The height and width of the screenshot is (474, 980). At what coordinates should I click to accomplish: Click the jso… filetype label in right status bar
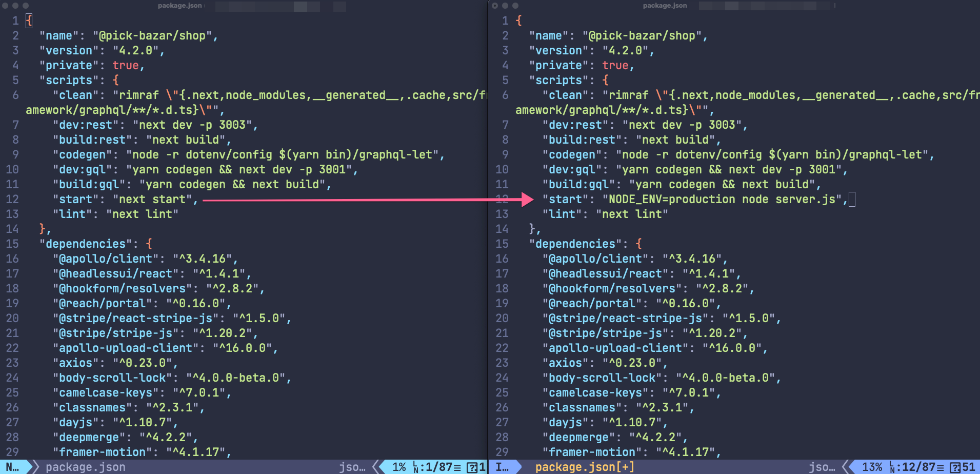coord(822,467)
